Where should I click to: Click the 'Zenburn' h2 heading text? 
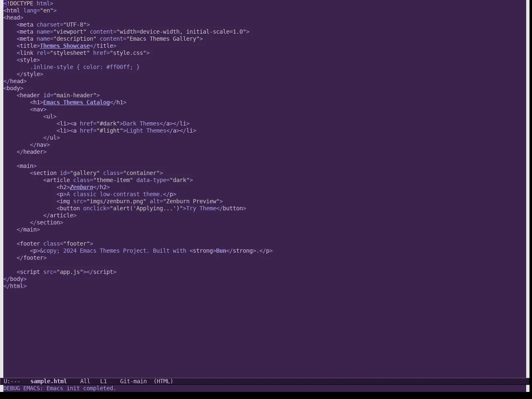[x=81, y=187]
